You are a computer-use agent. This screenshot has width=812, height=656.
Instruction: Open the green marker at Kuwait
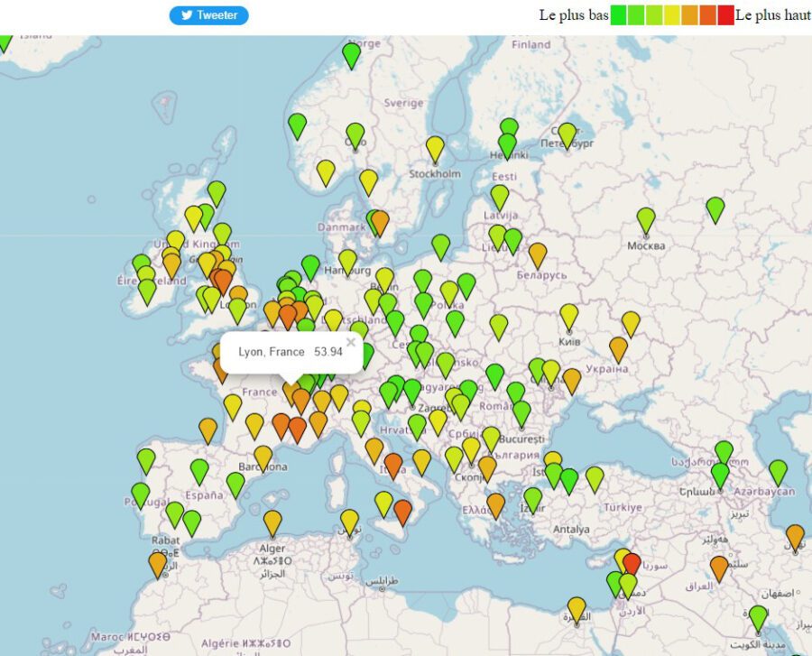tap(758, 617)
